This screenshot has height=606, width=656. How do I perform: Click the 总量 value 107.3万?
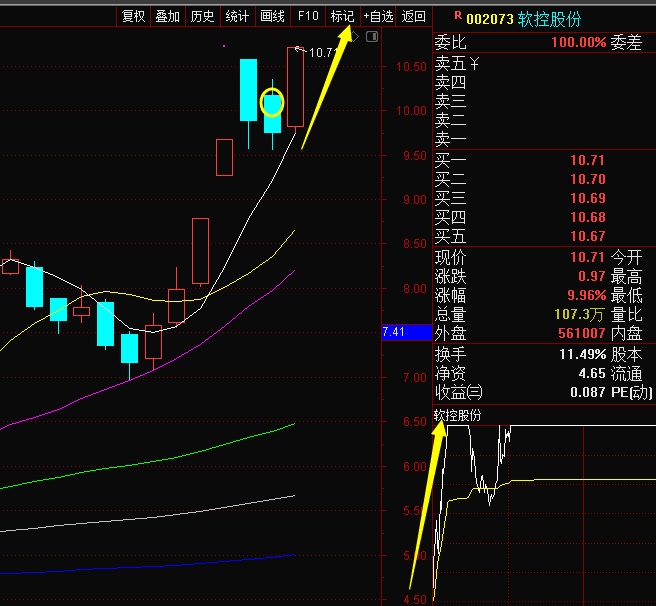579,314
